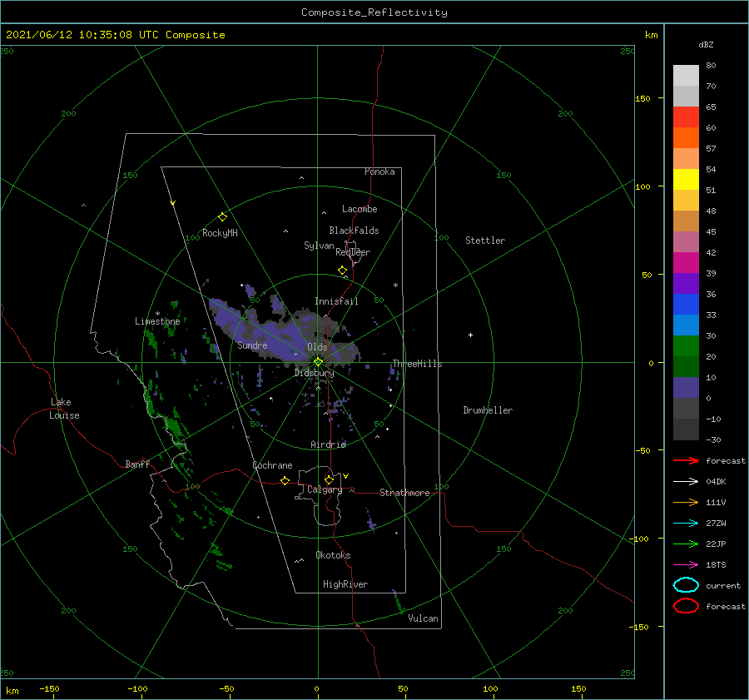The image size is (749, 700).
Task: Click the bright green 20–30 dBZ swatch
Action: click(686, 346)
